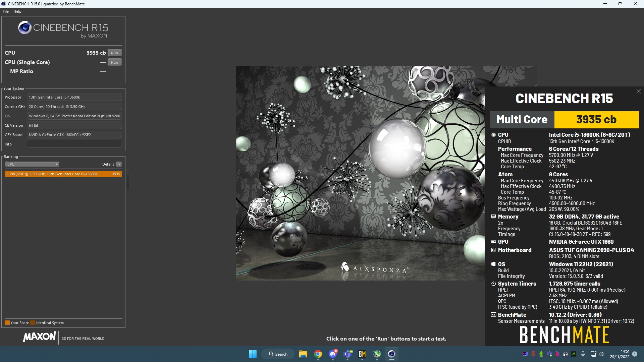The height and width of the screenshot is (362, 644).
Task: Click the GPU card icon in BenchMate panel
Action: (493, 242)
